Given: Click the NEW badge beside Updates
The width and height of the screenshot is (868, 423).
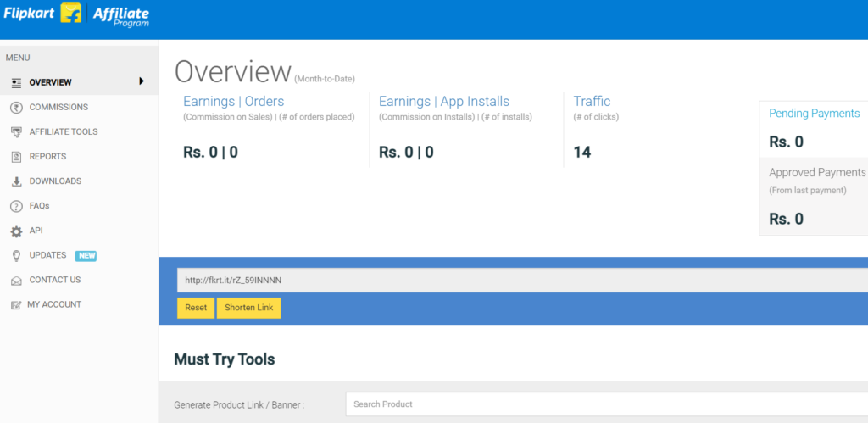Looking at the screenshot, I should point(86,256).
